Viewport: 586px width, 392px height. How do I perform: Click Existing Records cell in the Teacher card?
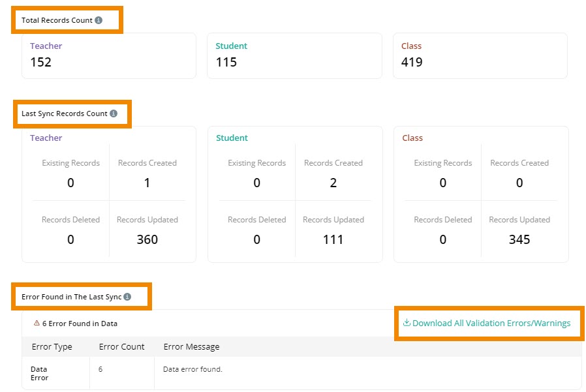click(70, 173)
